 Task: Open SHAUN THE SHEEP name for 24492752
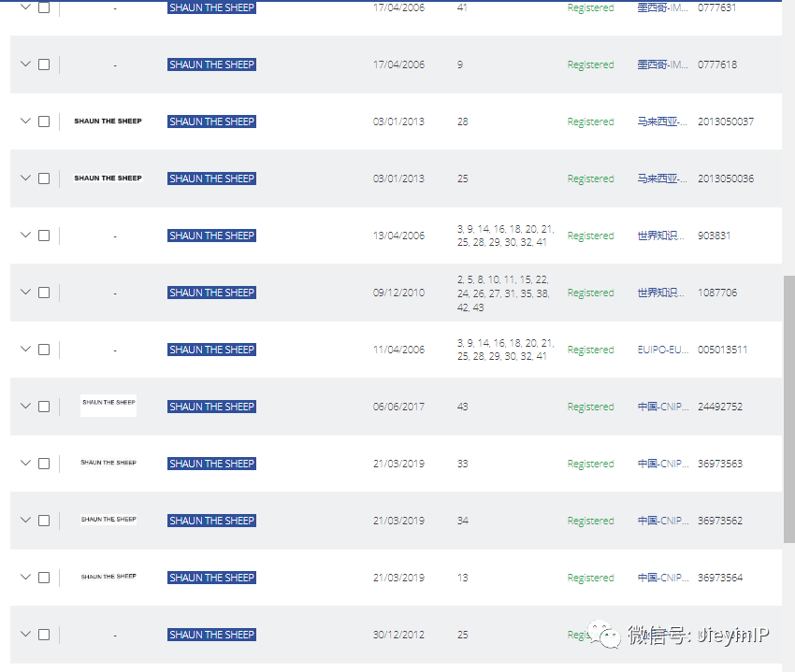pos(211,407)
